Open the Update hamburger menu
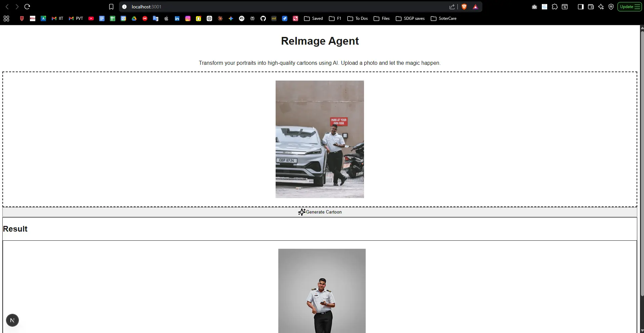This screenshot has width=644, height=333. coord(637,7)
